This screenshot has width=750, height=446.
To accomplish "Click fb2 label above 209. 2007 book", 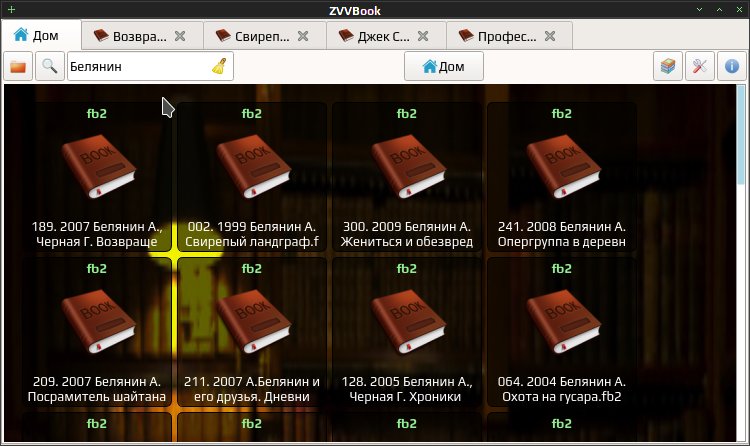I will coord(97,268).
